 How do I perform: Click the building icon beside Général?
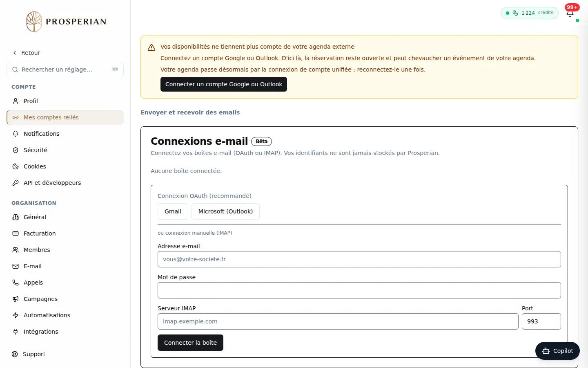click(16, 217)
